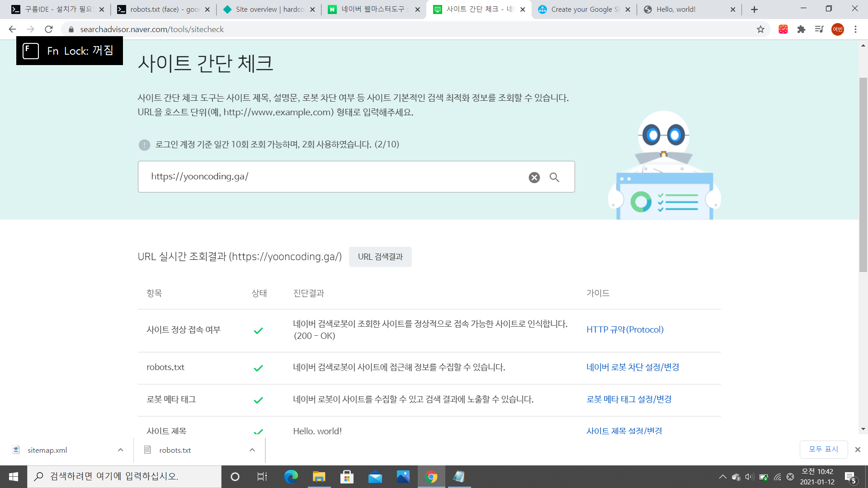Click the red extension icon in toolbar
868x488 pixels.
coord(783,29)
